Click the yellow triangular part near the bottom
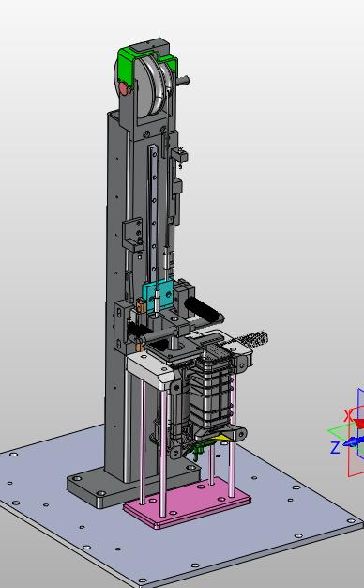 click(221, 438)
